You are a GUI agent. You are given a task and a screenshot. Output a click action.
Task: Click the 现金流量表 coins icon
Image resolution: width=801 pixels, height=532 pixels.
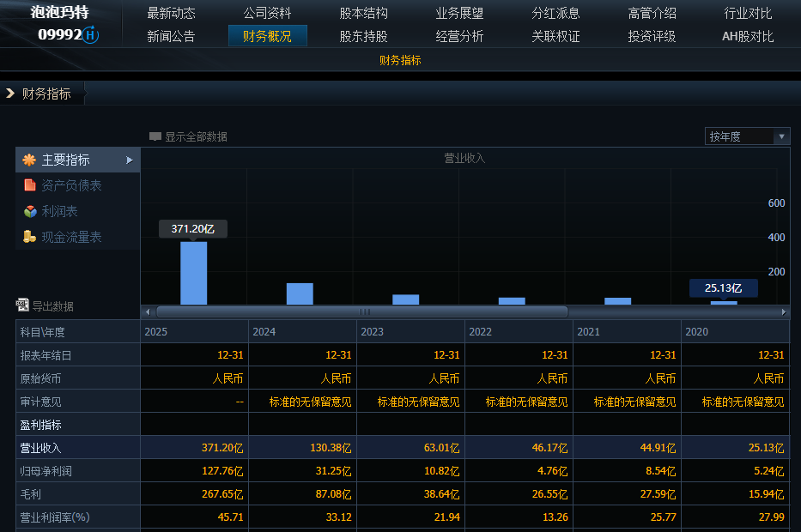coord(29,237)
